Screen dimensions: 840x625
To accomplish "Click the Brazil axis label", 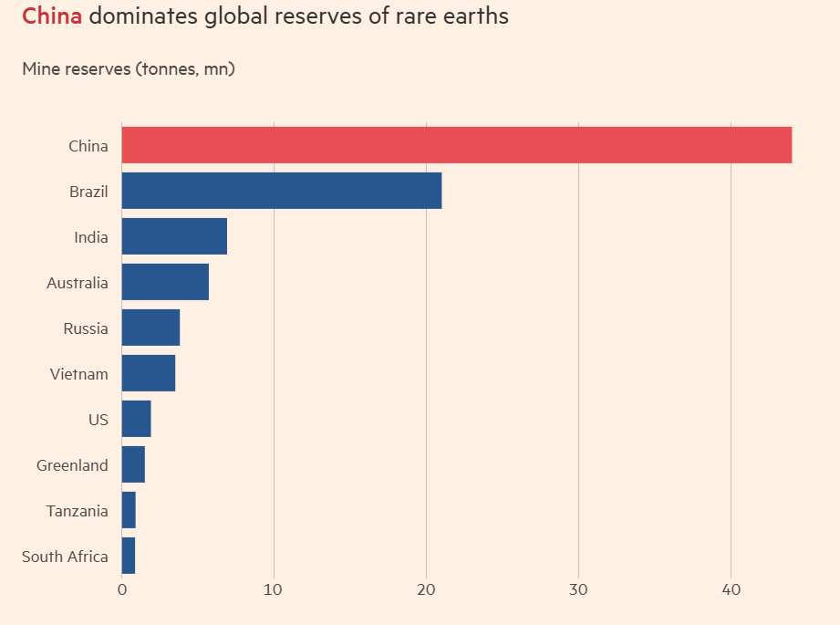I will point(89,192).
